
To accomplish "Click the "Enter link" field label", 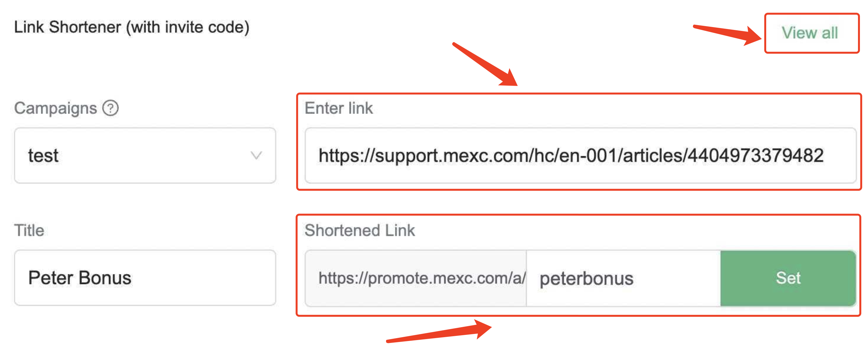I will tap(339, 108).
